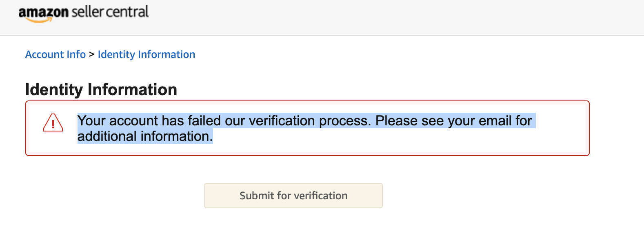644x245 pixels.
Task: Click the Amazon Seller Central logo
Action: 84,13
